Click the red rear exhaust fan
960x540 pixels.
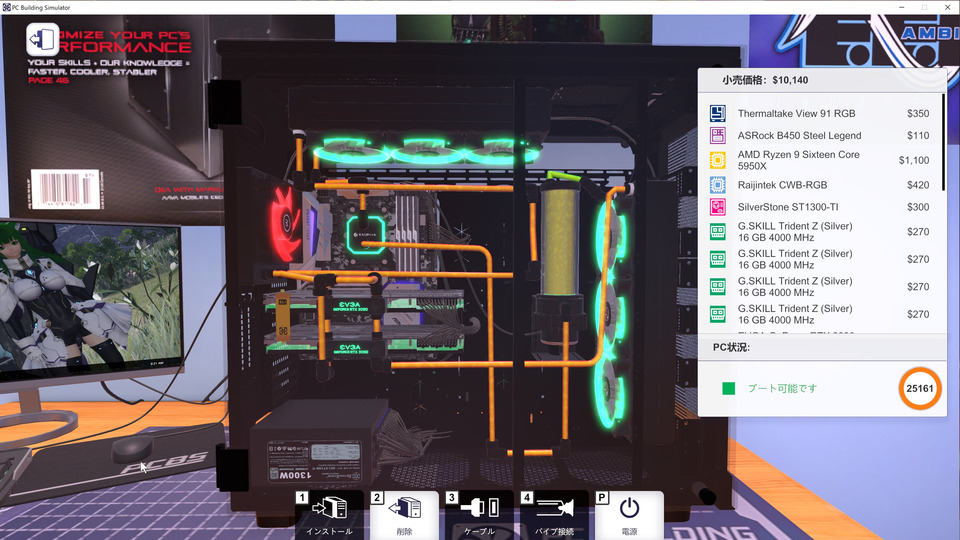click(286, 225)
